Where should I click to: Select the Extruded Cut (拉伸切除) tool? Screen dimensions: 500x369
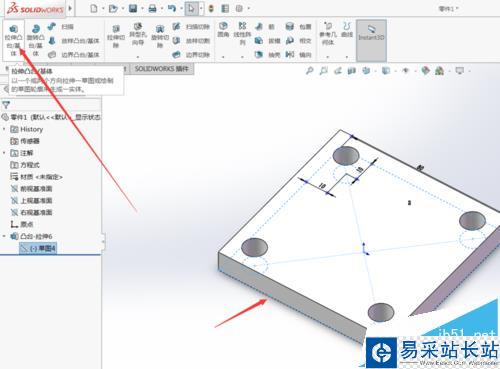[116, 37]
